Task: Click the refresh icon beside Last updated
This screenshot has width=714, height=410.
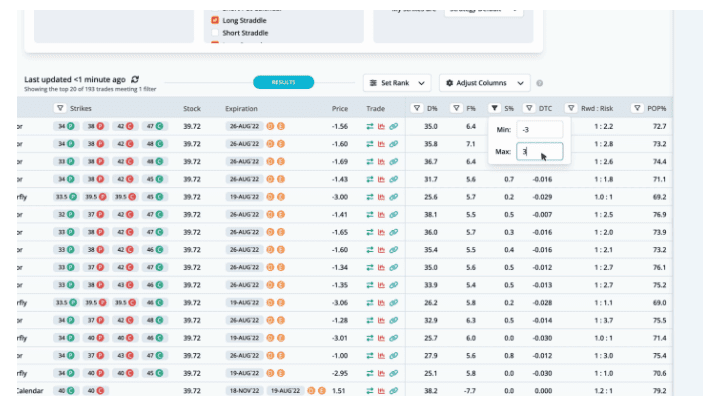Action: pos(135,79)
